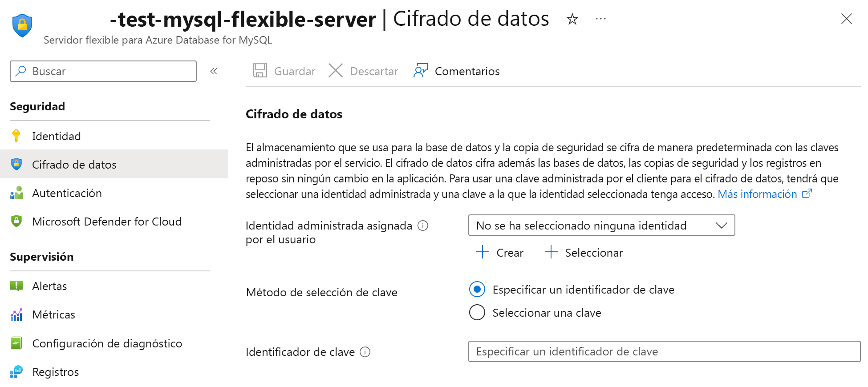Screen dimensions: 868x387
Task: Open the more options ellipsis menu
Action: click(601, 19)
